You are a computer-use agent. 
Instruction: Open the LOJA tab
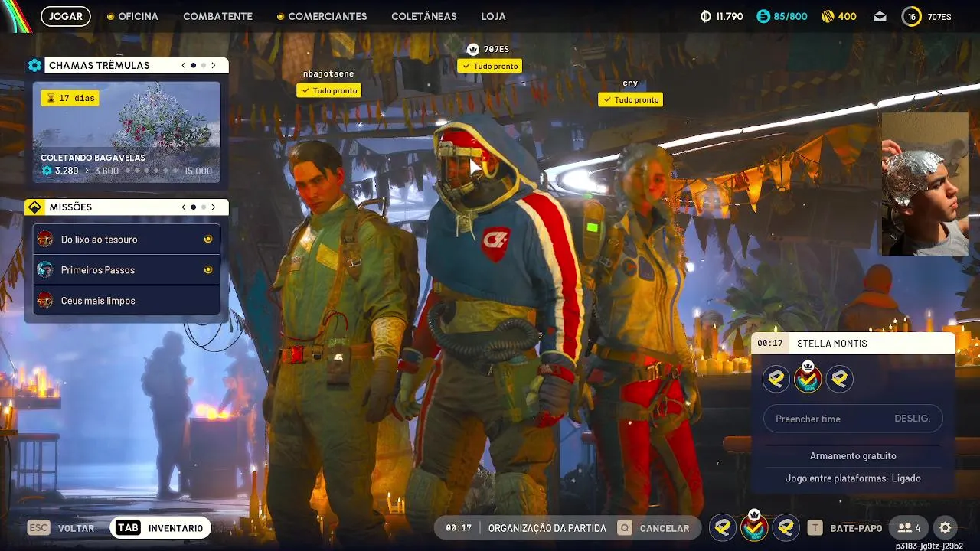(493, 16)
